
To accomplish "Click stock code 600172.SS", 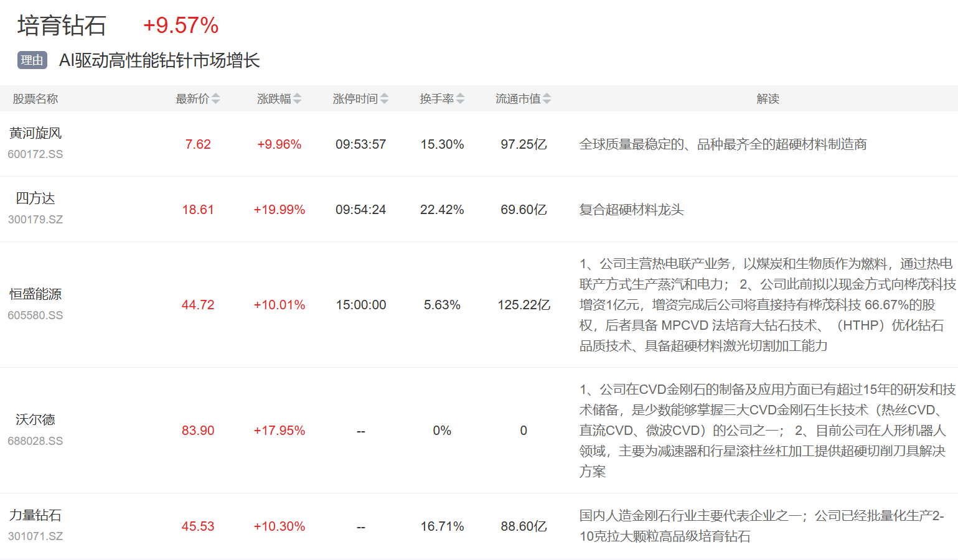I will pos(35,154).
